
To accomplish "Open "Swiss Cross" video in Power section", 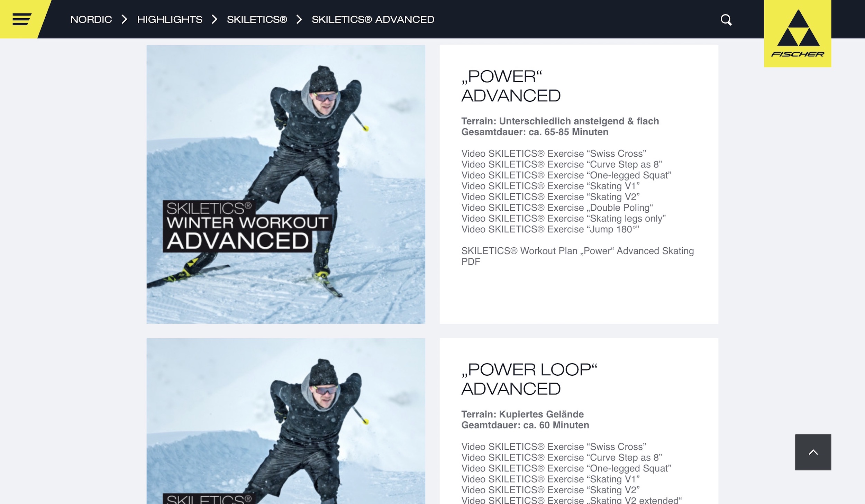I will click(x=554, y=154).
